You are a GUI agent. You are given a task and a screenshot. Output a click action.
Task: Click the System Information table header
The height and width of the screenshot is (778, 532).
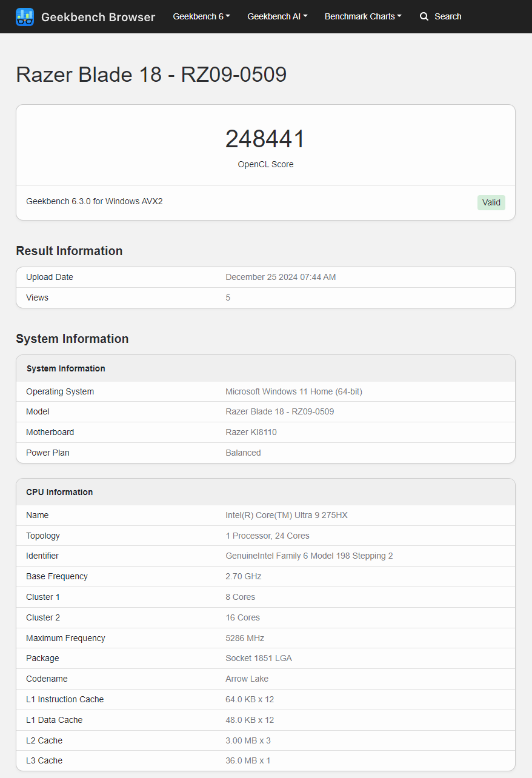tap(66, 368)
